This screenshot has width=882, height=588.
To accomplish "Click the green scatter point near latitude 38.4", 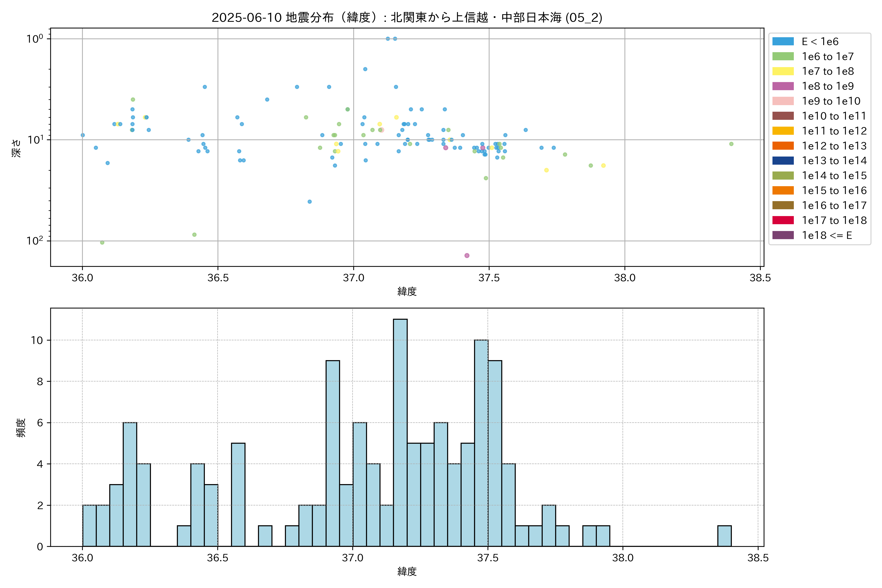I will [x=731, y=144].
